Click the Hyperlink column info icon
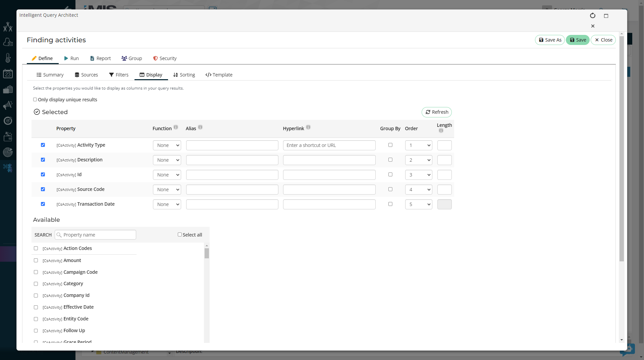Viewport: 644px width, 360px height. coord(308,127)
